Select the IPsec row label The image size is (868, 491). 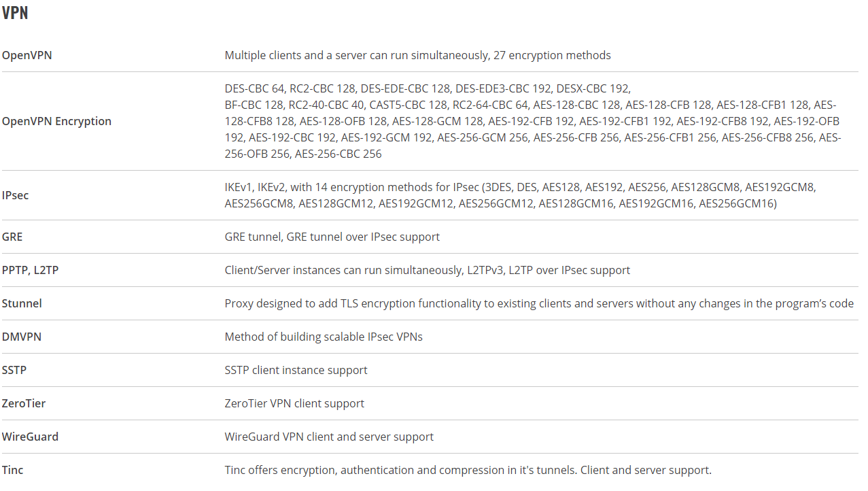point(16,195)
